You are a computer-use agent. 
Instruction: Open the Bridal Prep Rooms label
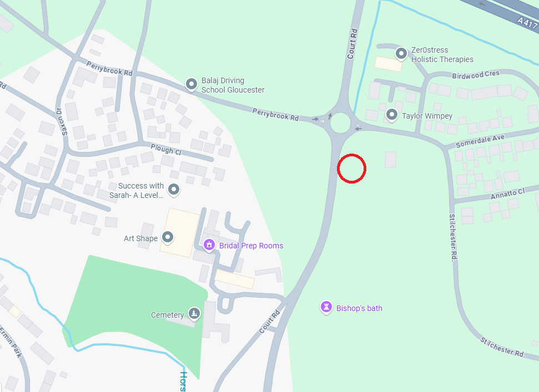point(251,246)
